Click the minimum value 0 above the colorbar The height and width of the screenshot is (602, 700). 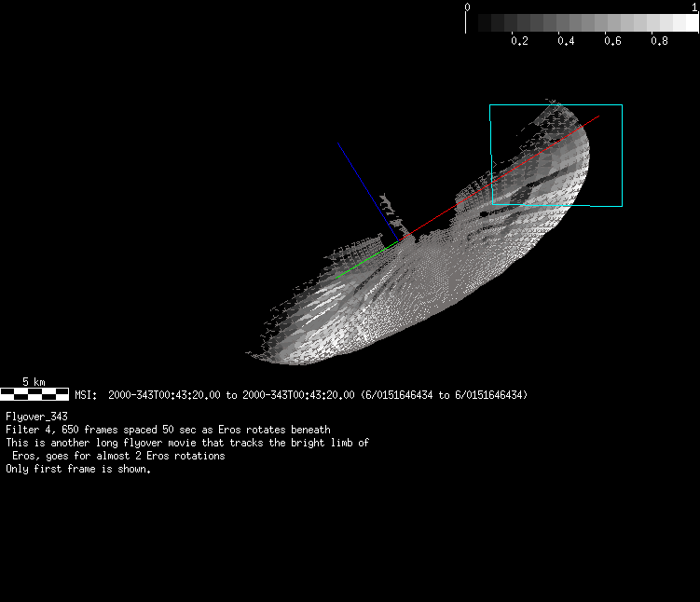467,7
